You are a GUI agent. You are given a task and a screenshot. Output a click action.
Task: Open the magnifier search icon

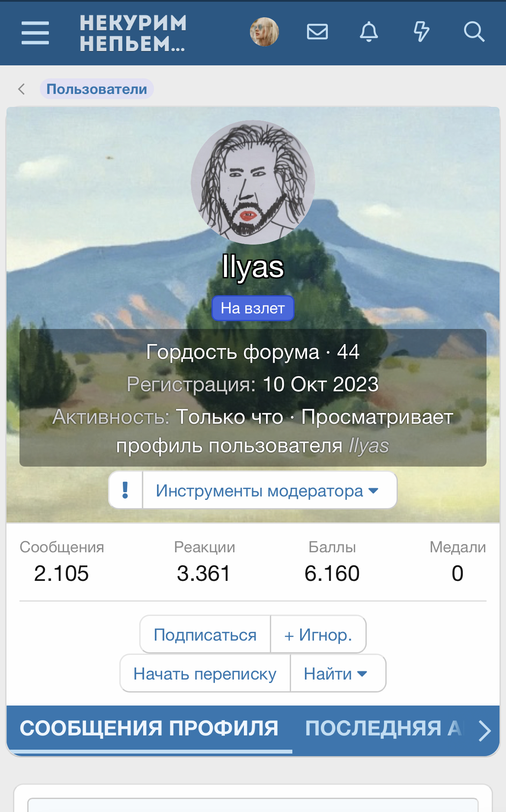pyautogui.click(x=474, y=32)
